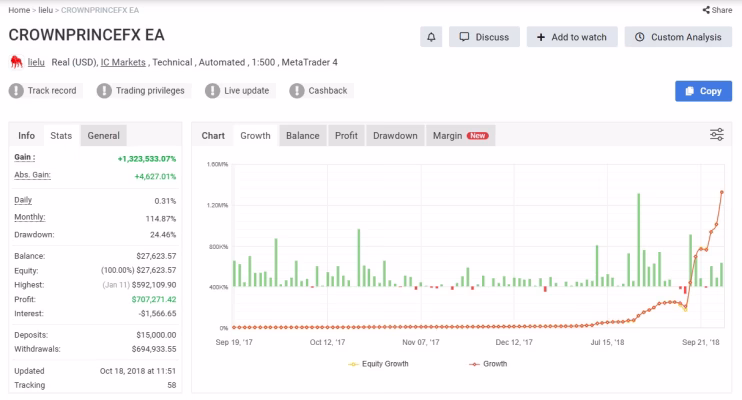
Task: Toggle Equity Growth legend series
Action: 379,364
